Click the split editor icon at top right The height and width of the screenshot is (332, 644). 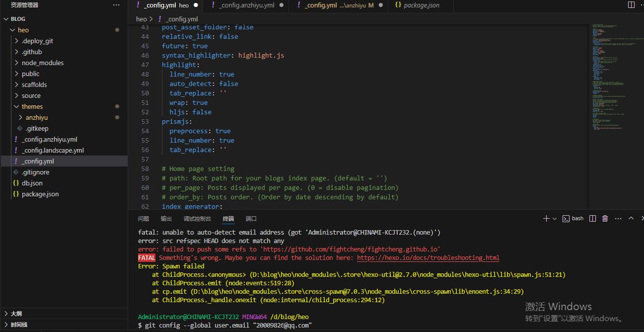click(x=631, y=5)
